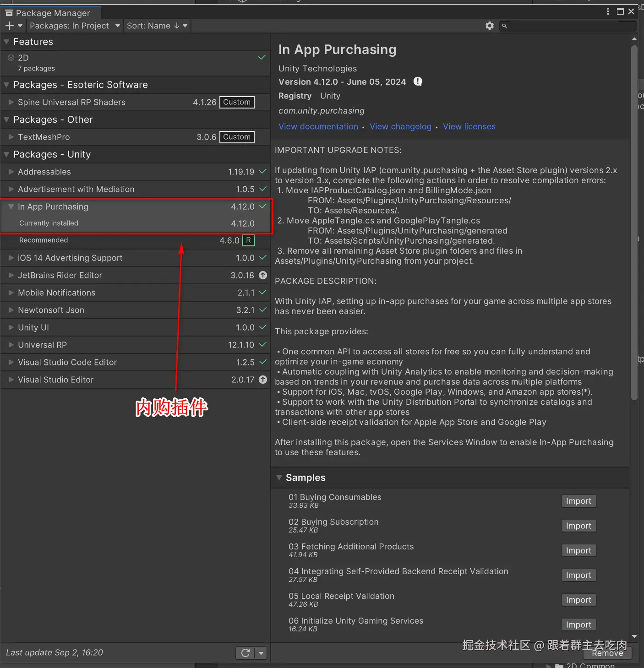Collapse the Features section
This screenshot has height=668, width=644.
[6, 42]
